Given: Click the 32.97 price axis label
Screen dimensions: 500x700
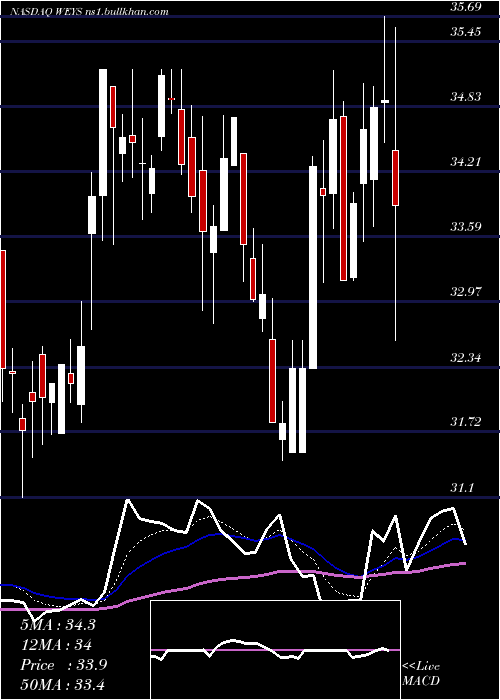Looking at the screenshot, I should (x=465, y=292).
